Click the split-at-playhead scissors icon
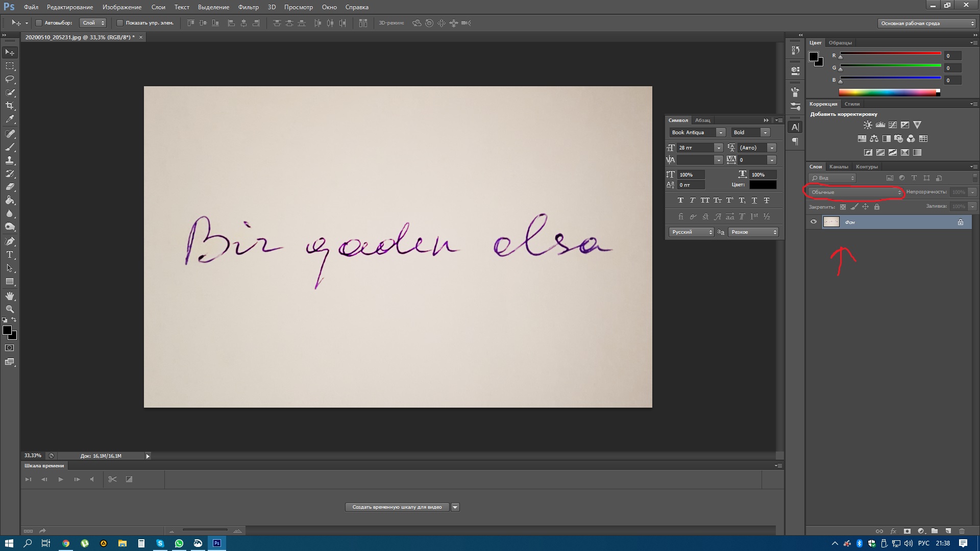 (112, 479)
